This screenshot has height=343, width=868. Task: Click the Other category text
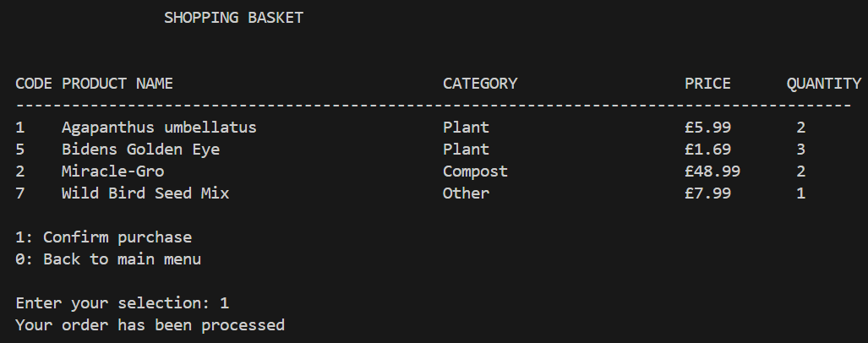tap(466, 193)
